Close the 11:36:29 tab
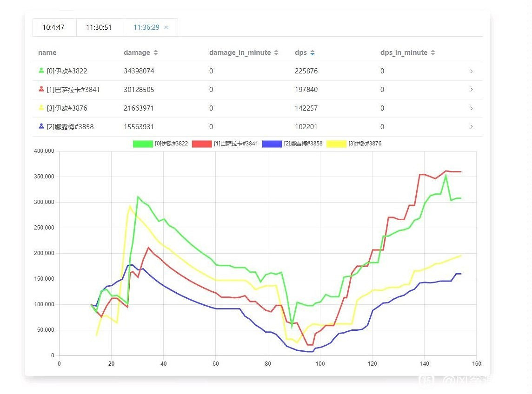 (x=166, y=27)
